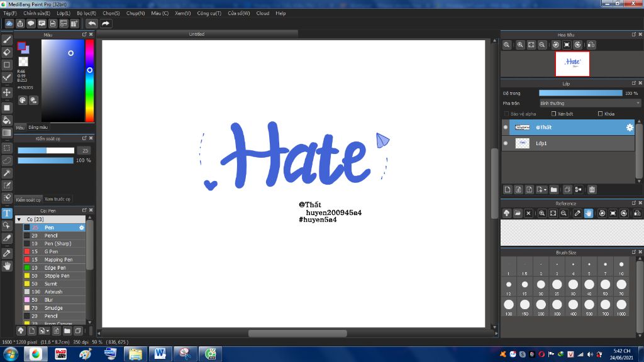Open reference image folder icon
Screen dimensions: 644x362
tap(518, 214)
